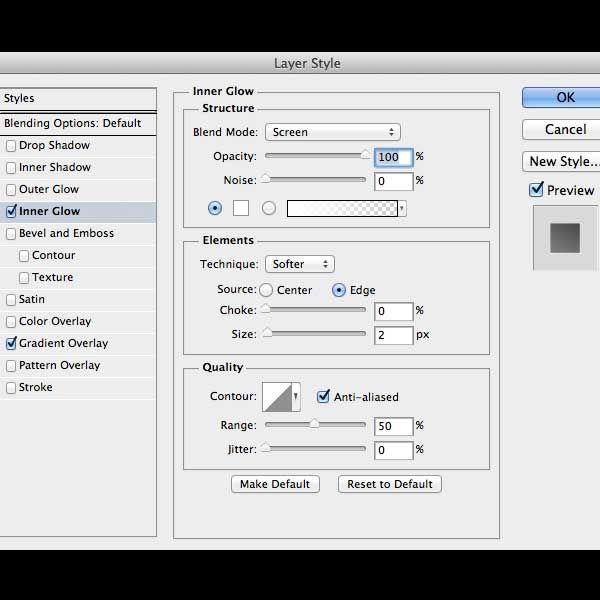Click the Reset to Default button

pyautogui.click(x=390, y=484)
